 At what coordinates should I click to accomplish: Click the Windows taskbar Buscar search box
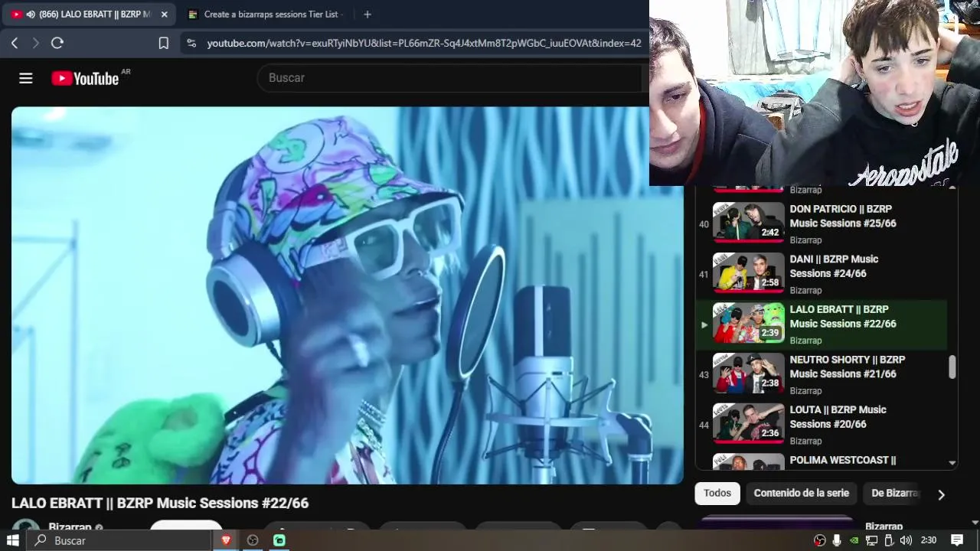coord(119,540)
